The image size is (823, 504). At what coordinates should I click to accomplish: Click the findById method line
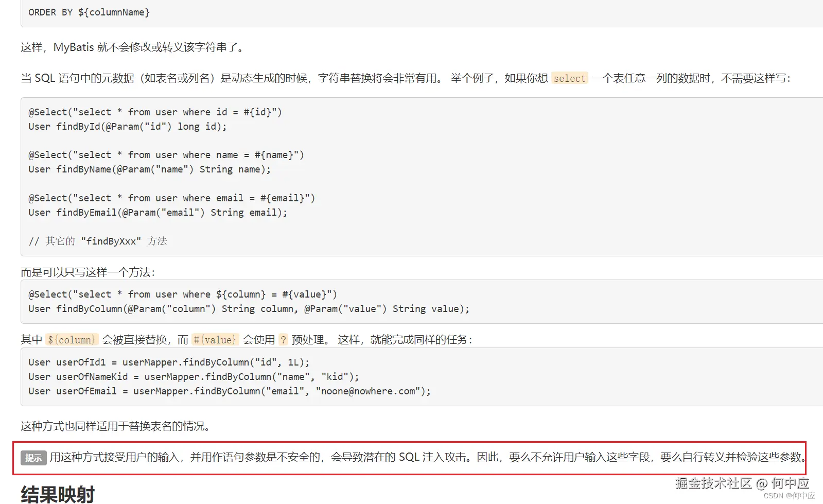pos(128,127)
